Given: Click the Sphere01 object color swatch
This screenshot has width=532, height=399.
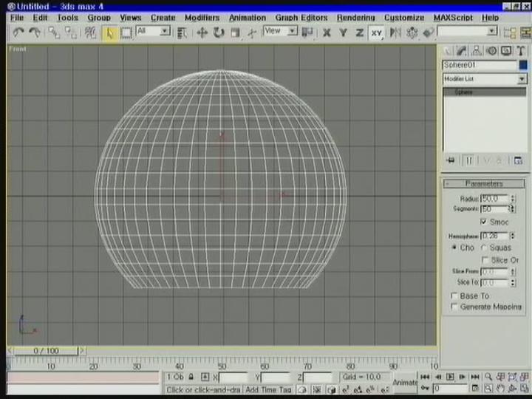Looking at the screenshot, I should [x=523, y=65].
